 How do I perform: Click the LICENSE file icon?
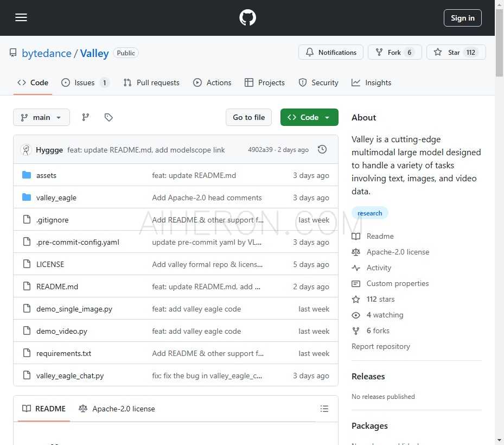click(x=27, y=264)
